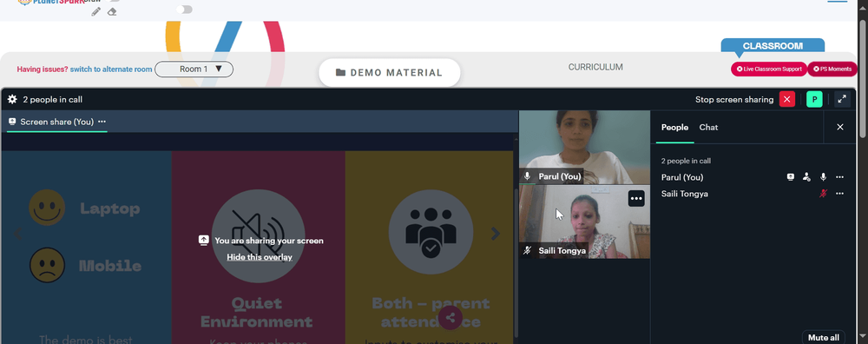Toggle the switch near the draw tools

[184, 10]
